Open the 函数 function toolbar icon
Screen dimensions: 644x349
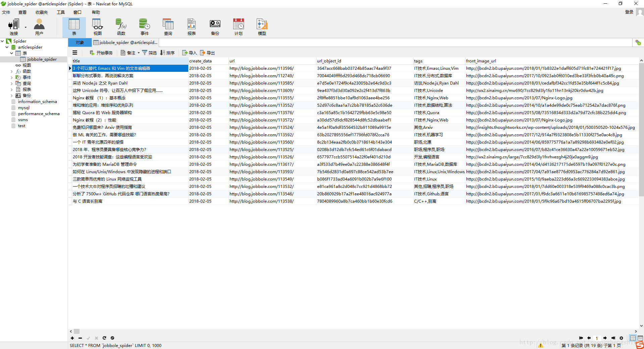[121, 27]
